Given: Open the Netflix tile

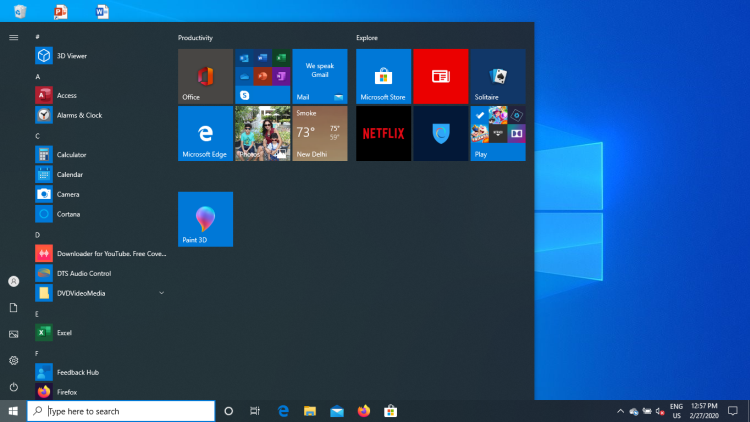Looking at the screenshot, I should [383, 133].
